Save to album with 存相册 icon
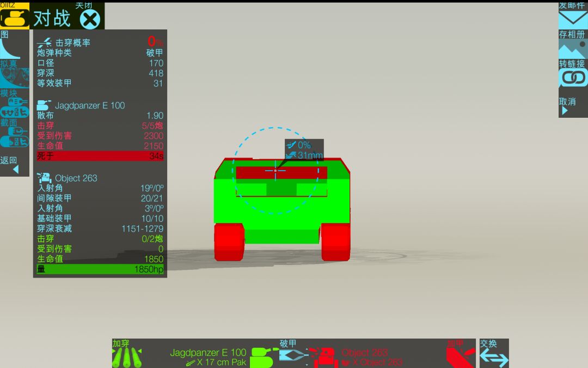The image size is (588, 368). 573,49
